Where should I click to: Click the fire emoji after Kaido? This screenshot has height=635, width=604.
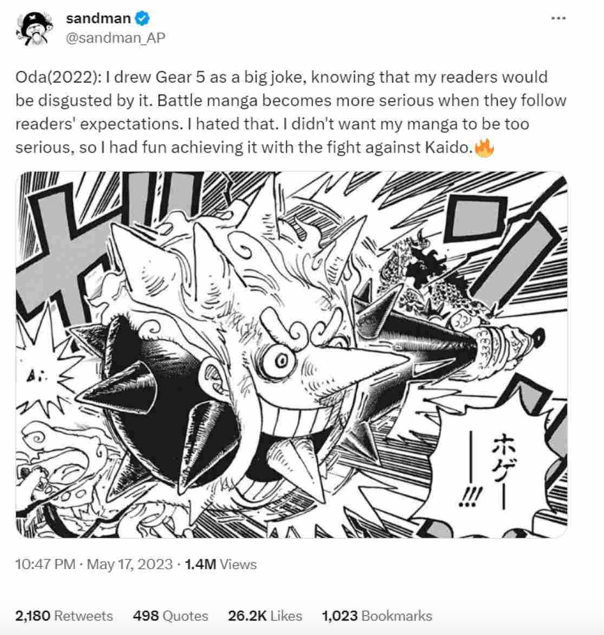(x=484, y=147)
